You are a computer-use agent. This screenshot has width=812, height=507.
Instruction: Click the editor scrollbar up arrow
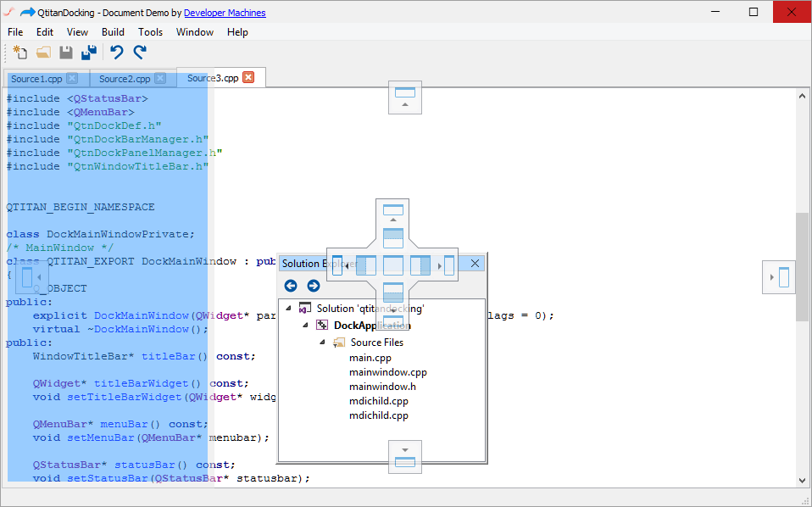[x=802, y=96]
